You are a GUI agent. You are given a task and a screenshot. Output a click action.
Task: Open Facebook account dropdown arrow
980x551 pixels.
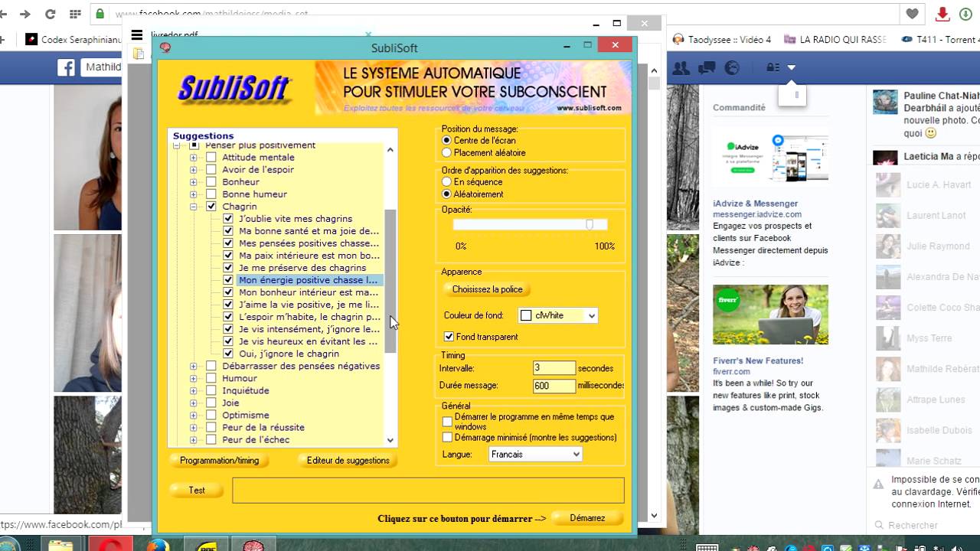pos(792,67)
